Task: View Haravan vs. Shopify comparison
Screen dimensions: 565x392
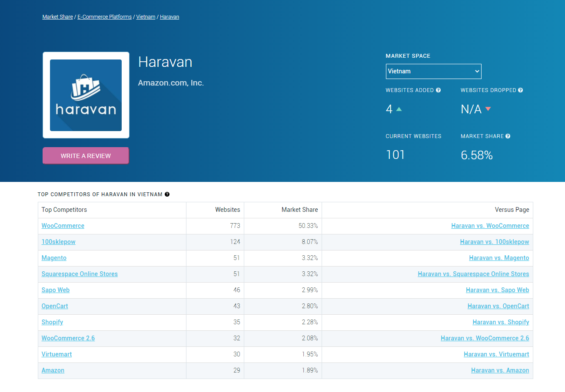Action: [501, 322]
